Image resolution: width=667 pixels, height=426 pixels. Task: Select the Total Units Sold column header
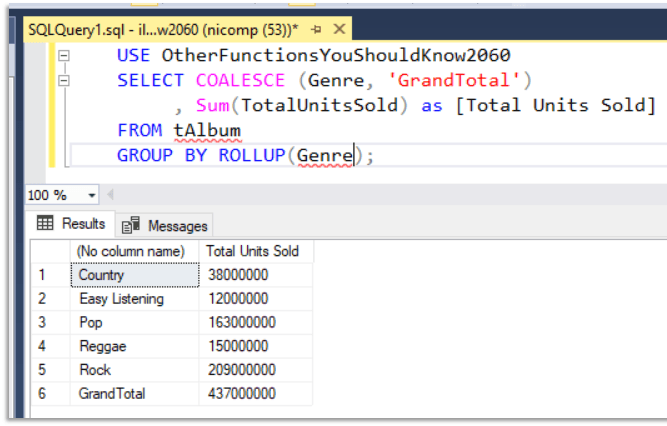pyautogui.click(x=255, y=251)
